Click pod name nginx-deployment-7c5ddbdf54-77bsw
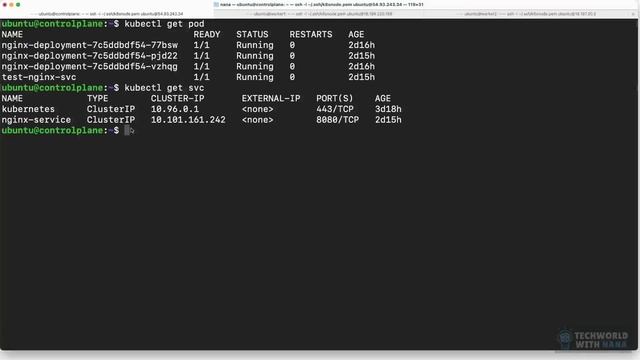 point(90,45)
